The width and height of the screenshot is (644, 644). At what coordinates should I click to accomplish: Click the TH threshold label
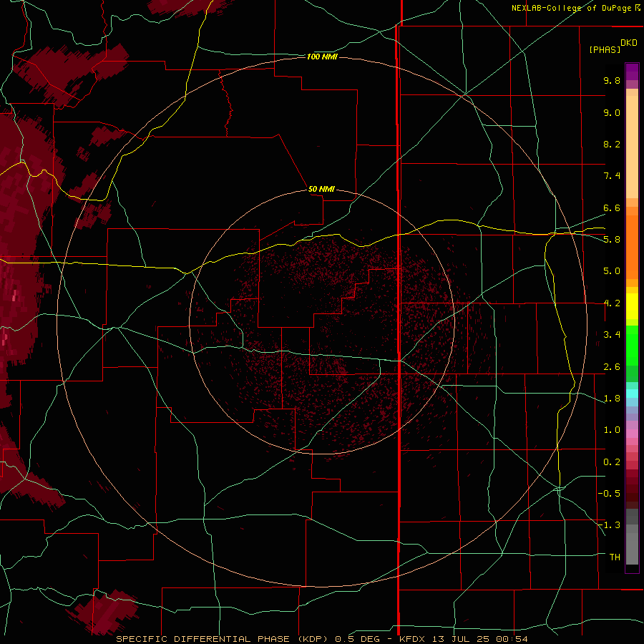click(x=615, y=557)
